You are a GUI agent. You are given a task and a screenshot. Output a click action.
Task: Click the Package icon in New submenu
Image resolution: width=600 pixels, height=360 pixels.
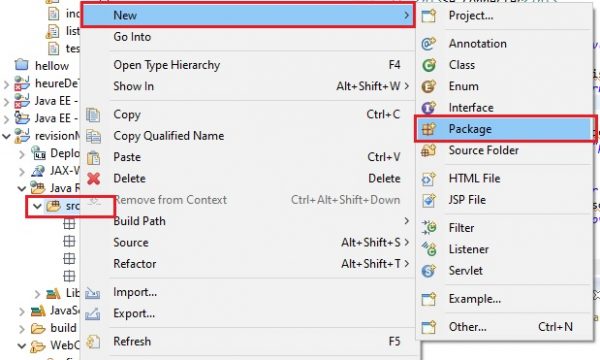429,129
